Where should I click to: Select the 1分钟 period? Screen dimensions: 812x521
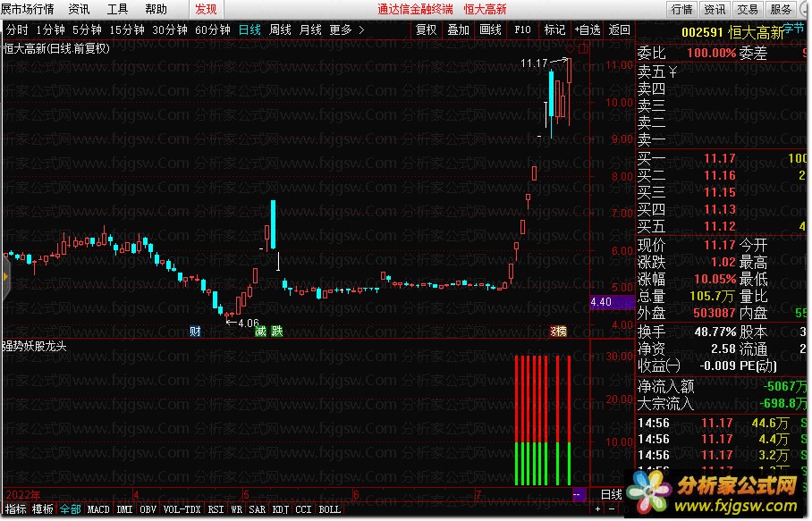50,30
